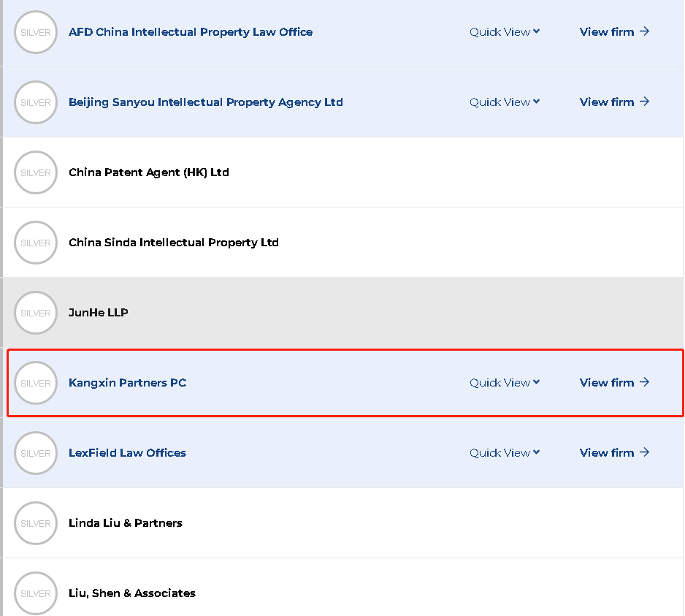Expand Quick View for Kangxin Partners PC
This screenshot has width=685, height=616.
(505, 383)
